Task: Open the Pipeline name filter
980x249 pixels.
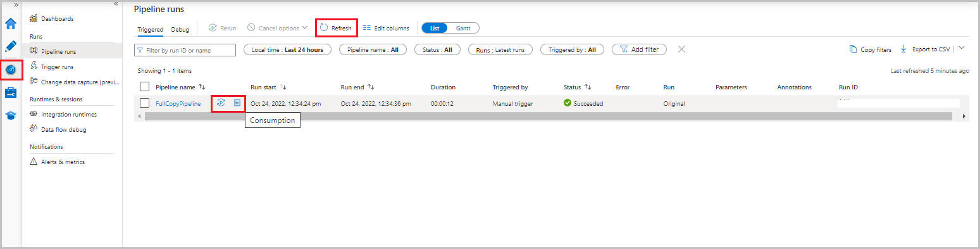Action: coord(373,49)
